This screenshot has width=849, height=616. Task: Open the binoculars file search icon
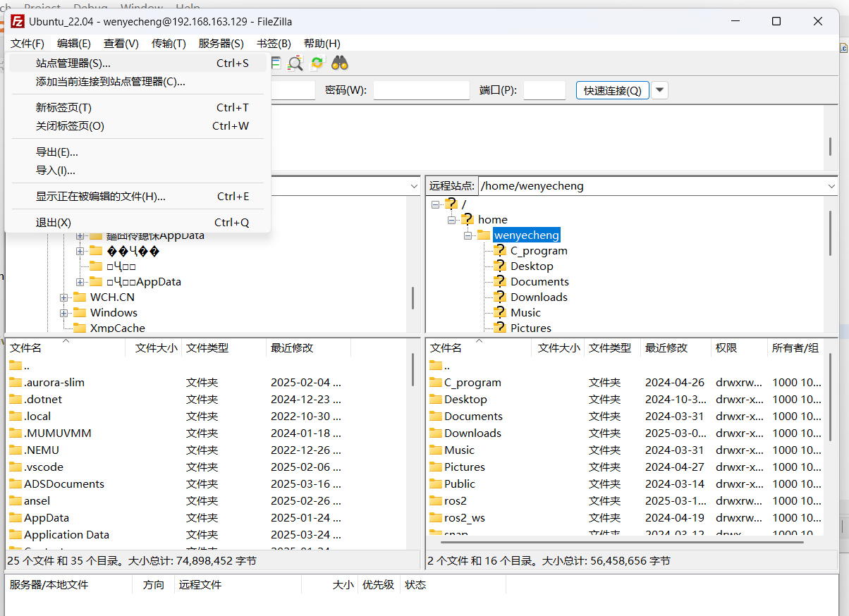tap(340, 63)
